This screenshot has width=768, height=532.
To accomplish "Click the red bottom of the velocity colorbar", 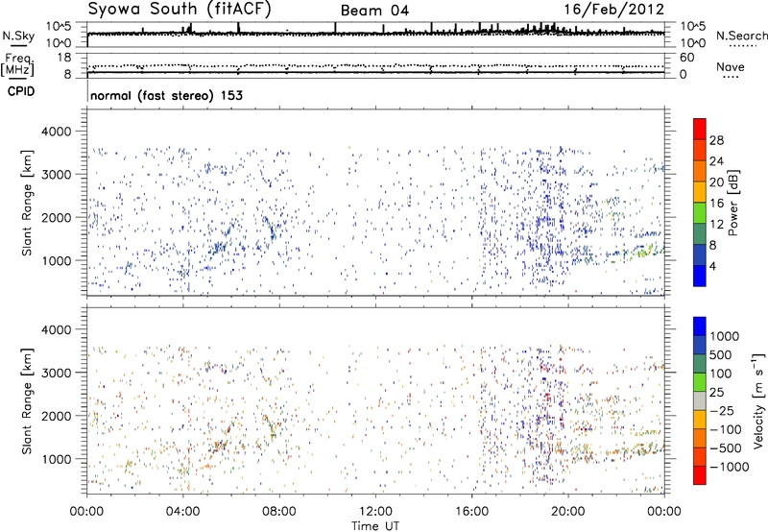I will click(x=700, y=475).
